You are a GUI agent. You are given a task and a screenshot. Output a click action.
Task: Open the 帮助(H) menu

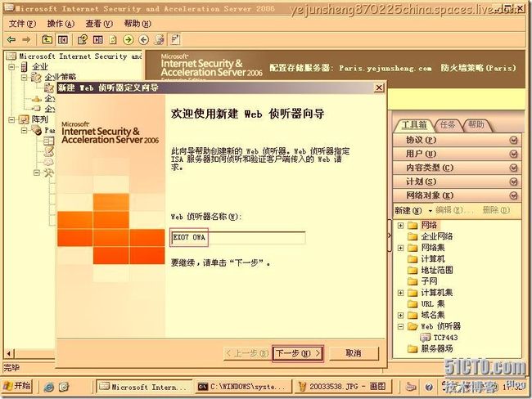point(138,24)
